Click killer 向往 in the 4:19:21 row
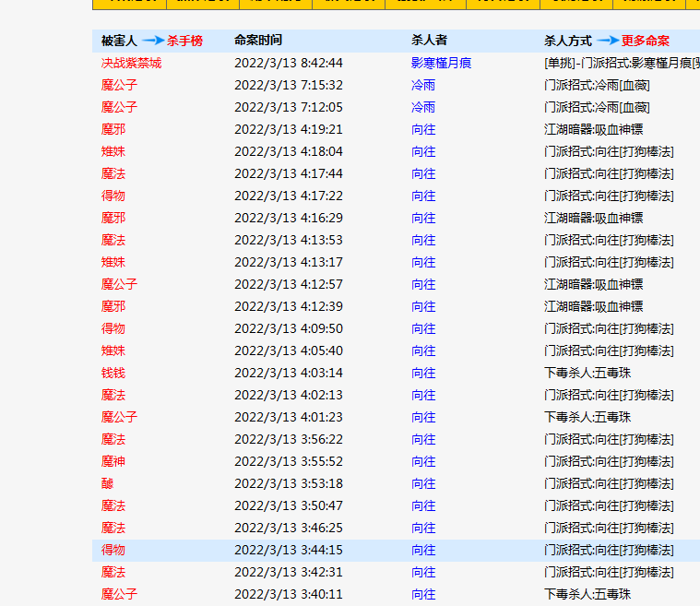Viewport: 700px width, 606px height. (423, 129)
